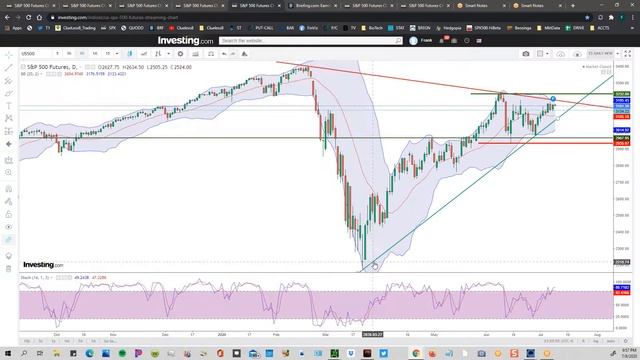Screen dimensions: 640x360
Task: Toggle stay in drawing mode
Action: click(x=9, y=202)
